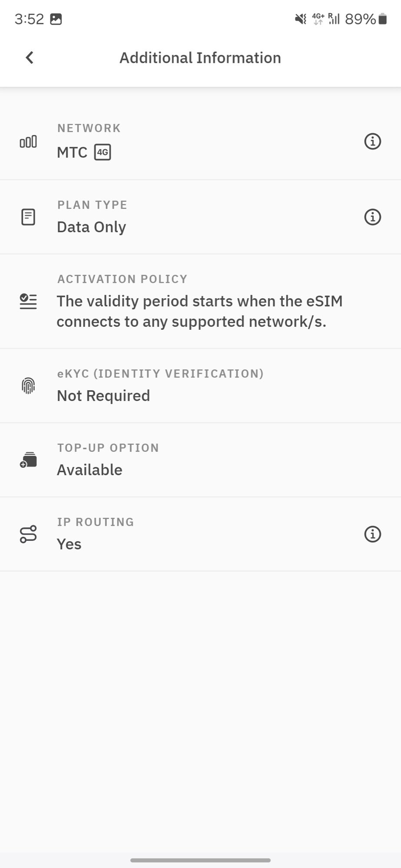This screenshot has width=401, height=868.
Task: Tap the Plan Type document icon
Action: [x=28, y=217]
